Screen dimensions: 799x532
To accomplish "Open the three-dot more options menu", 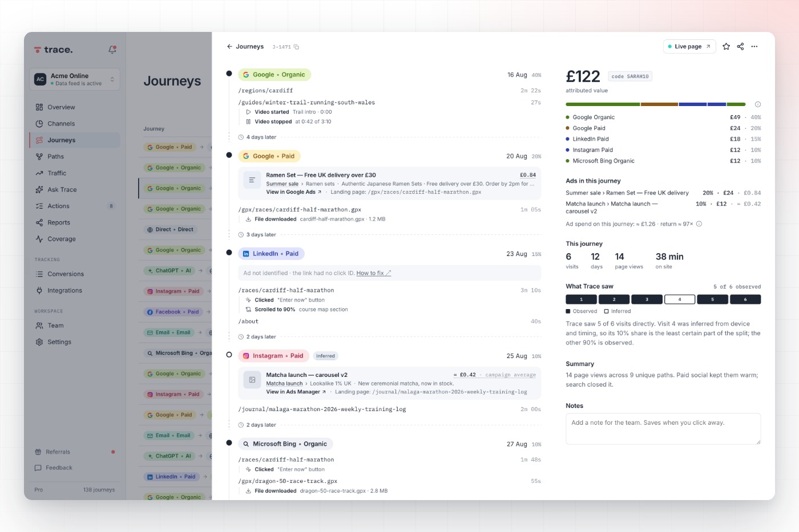I will tap(754, 47).
